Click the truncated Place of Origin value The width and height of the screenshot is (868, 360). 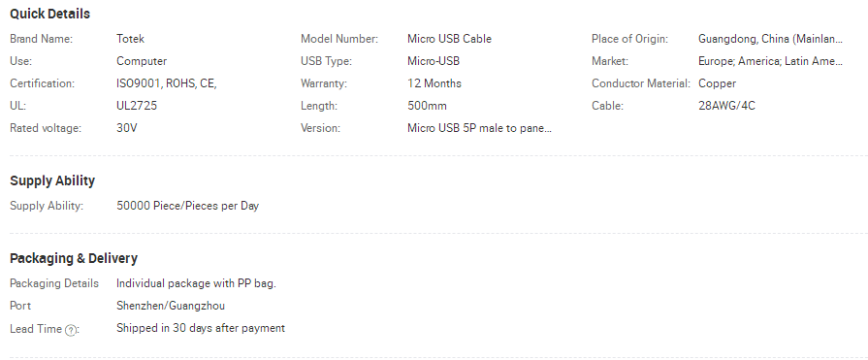(x=771, y=39)
